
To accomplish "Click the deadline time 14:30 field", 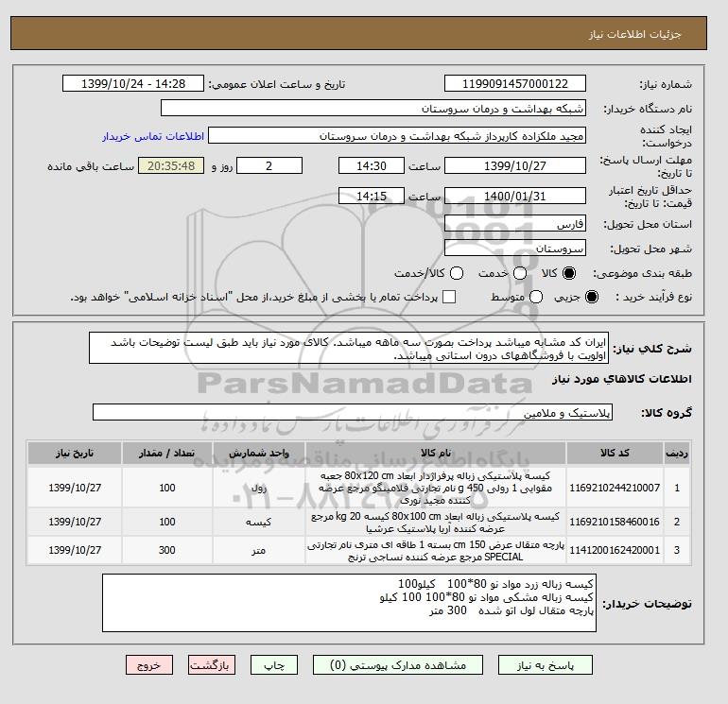I will (372, 165).
